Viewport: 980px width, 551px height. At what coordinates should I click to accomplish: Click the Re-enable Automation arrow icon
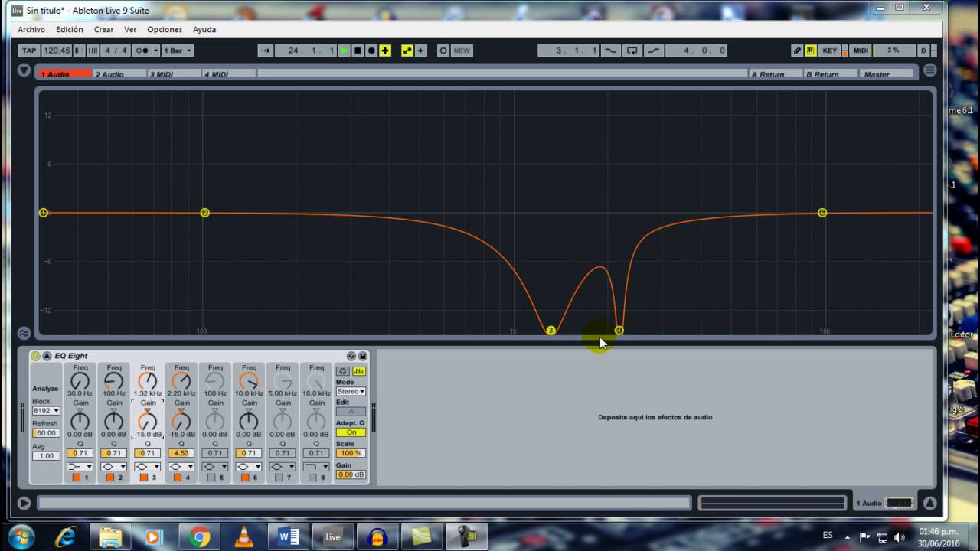421,51
